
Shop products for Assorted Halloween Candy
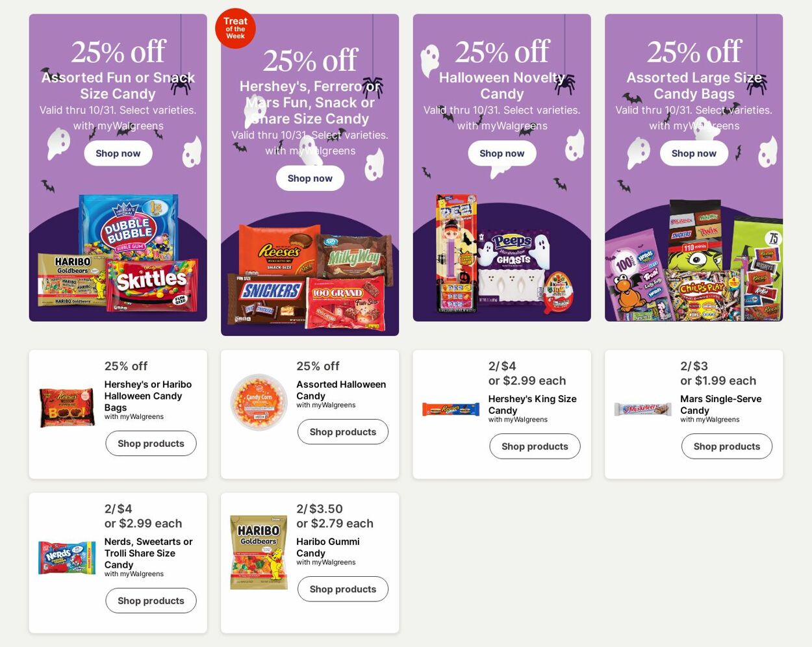pyautogui.click(x=342, y=432)
